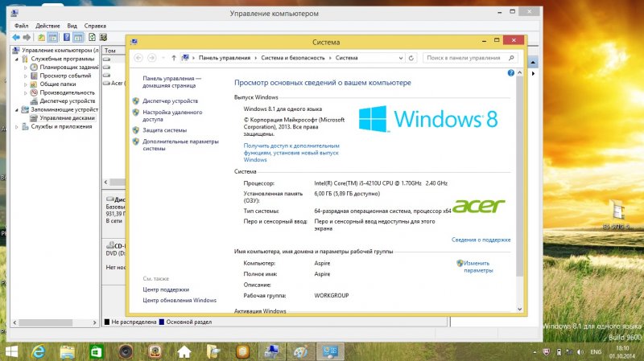Select Производительность icon in tree

pos(34,92)
